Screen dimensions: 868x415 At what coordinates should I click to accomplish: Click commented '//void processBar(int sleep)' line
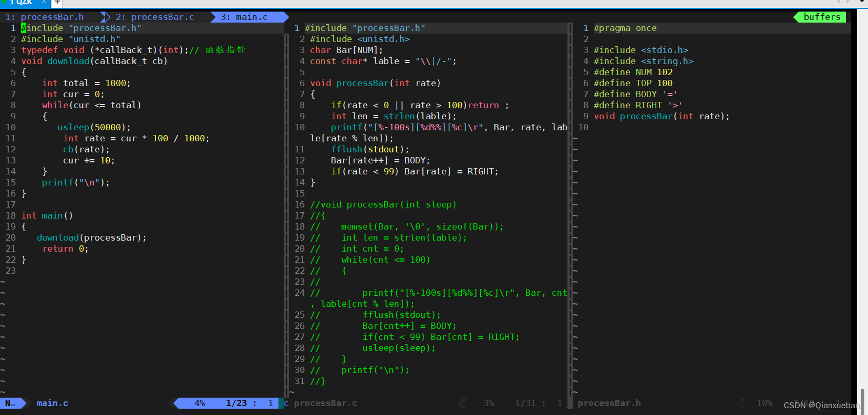tap(384, 204)
